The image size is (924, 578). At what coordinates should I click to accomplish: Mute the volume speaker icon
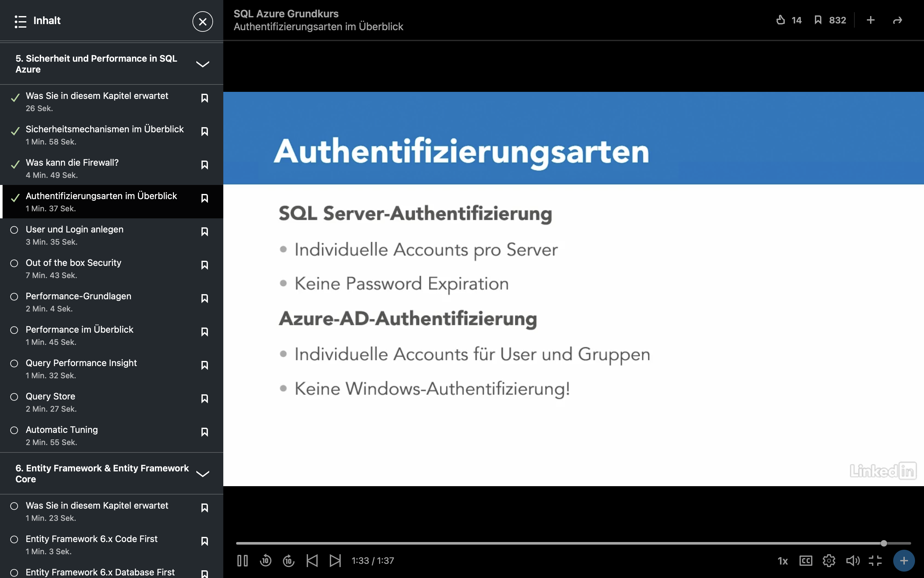(852, 561)
